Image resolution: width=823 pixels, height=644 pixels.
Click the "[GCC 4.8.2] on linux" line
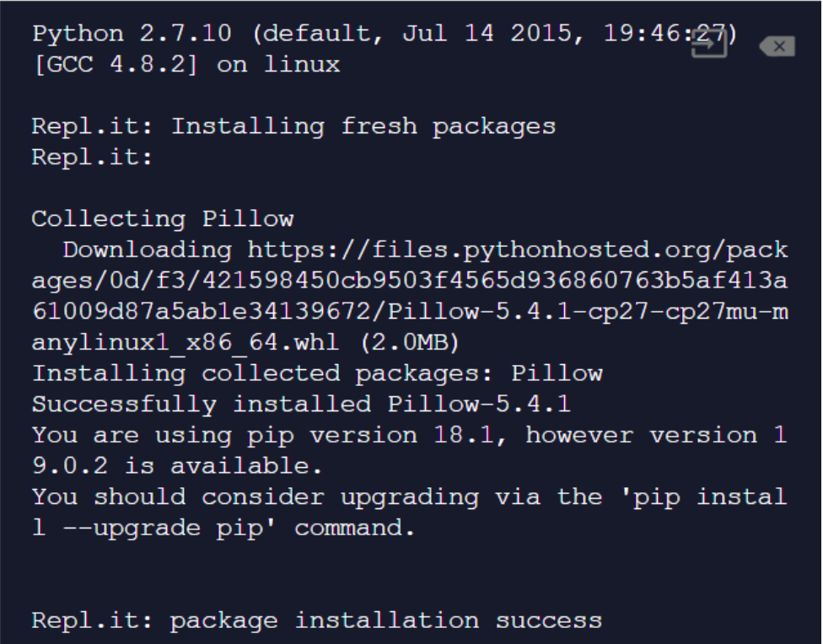186,65
